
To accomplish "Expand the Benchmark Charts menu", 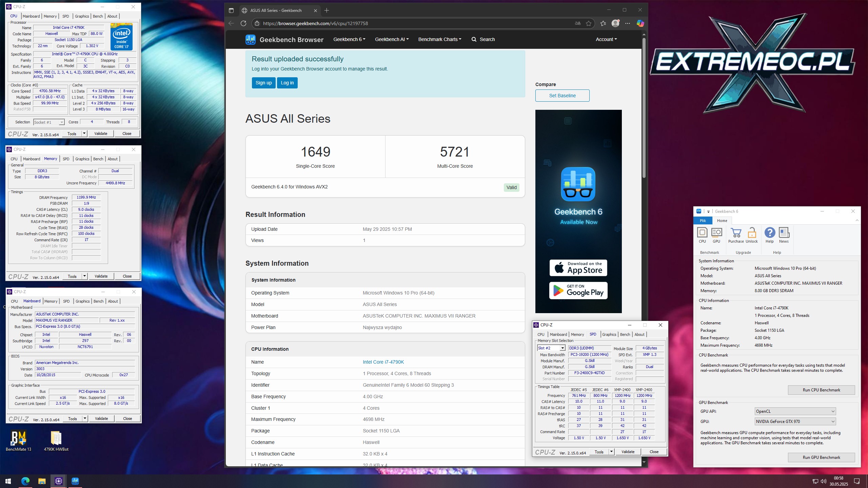I will point(440,39).
